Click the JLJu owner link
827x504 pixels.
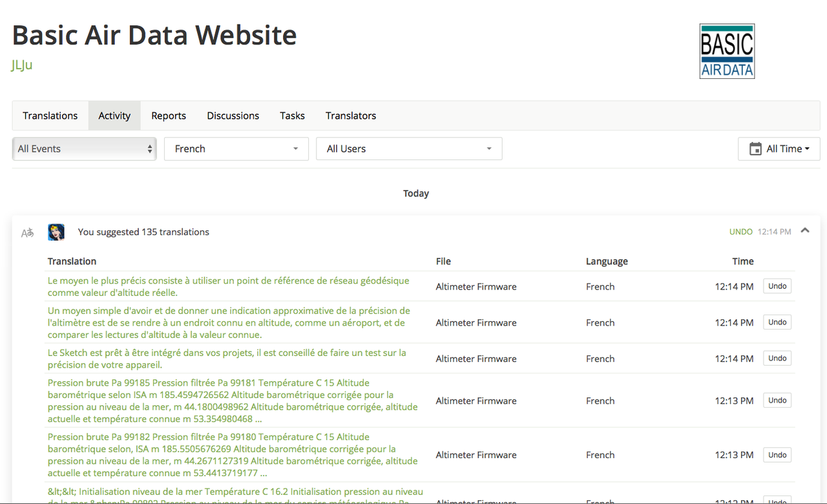point(22,65)
